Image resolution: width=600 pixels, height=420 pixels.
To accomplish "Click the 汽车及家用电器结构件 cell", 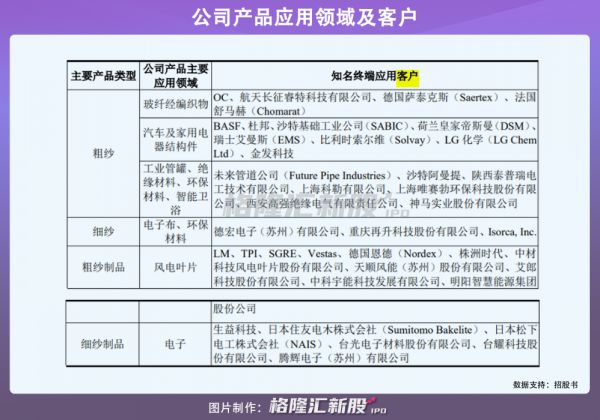I will [x=176, y=137].
